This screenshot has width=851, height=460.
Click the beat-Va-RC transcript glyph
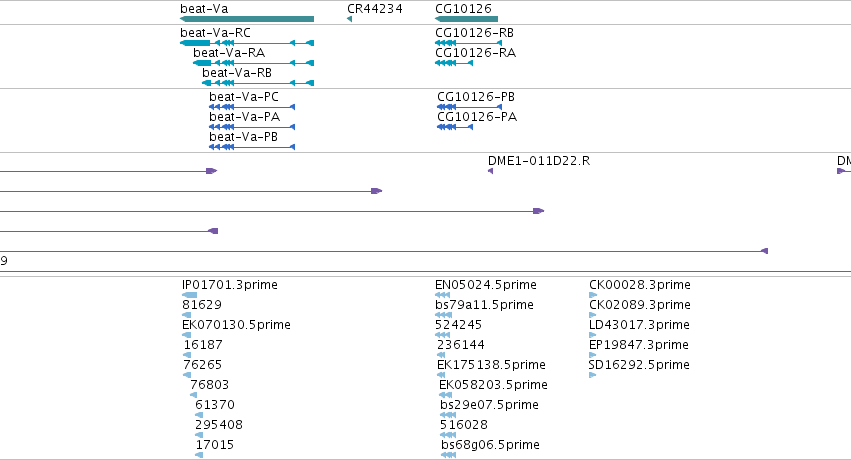coord(247,43)
